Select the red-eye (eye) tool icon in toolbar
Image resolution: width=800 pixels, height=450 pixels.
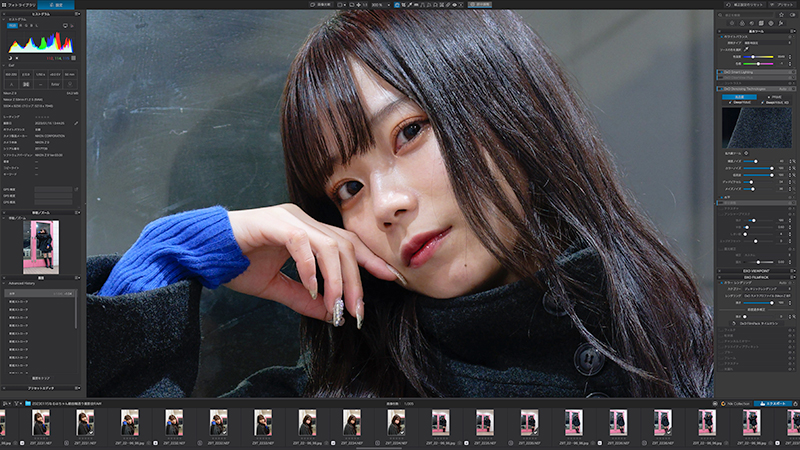pyautogui.click(x=455, y=5)
